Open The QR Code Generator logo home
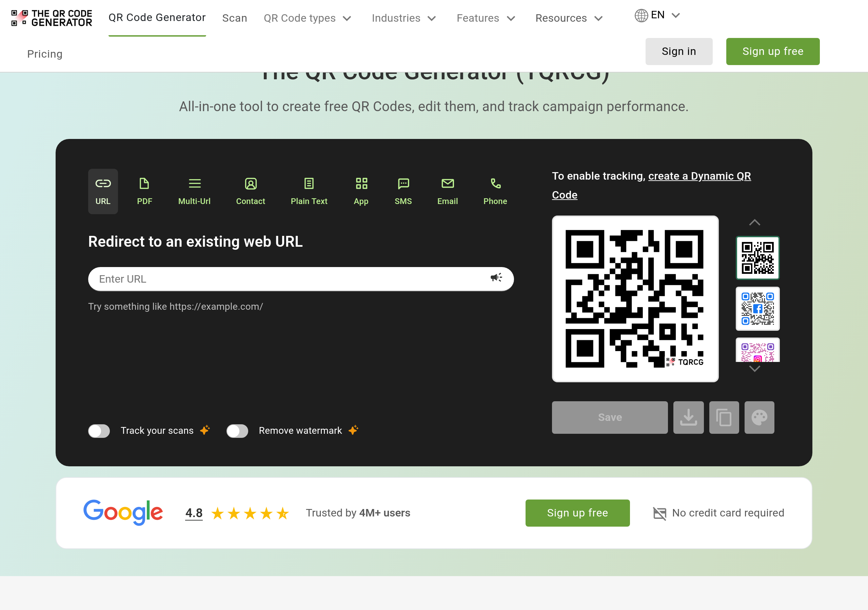 coord(52,18)
